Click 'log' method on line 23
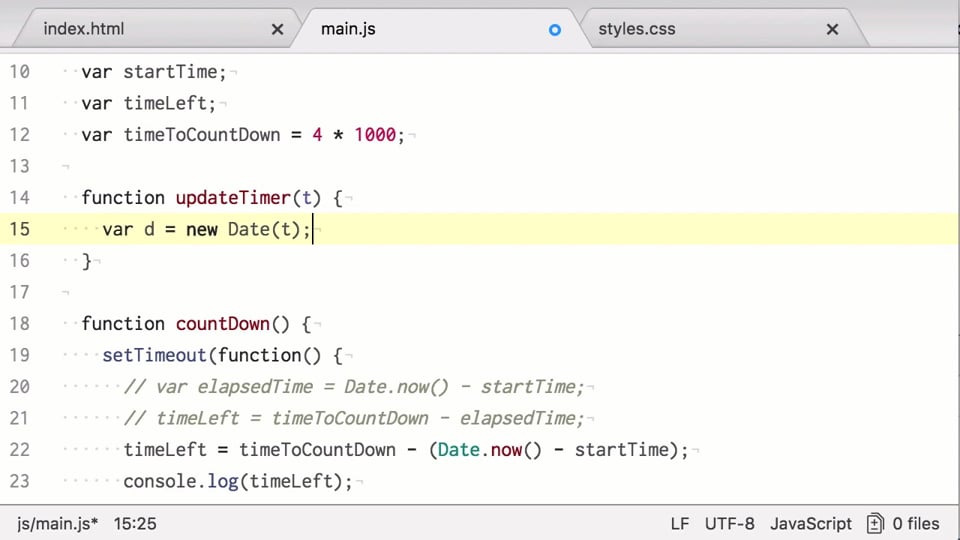This screenshot has width=960, height=540. [222, 481]
